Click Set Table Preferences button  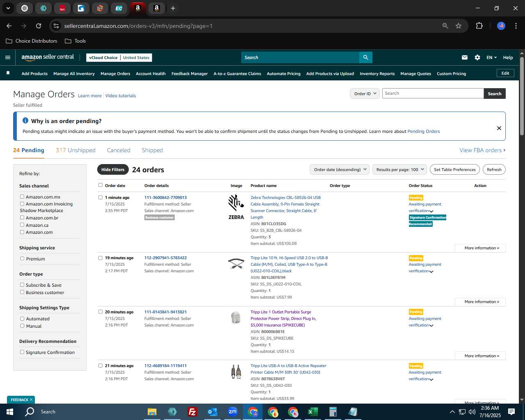pos(454,169)
